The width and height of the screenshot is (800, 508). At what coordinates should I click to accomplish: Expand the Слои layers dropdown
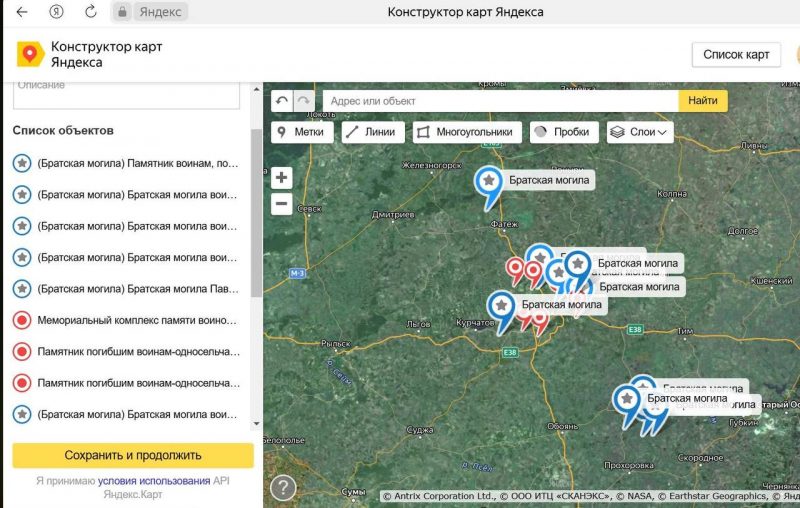(640, 132)
